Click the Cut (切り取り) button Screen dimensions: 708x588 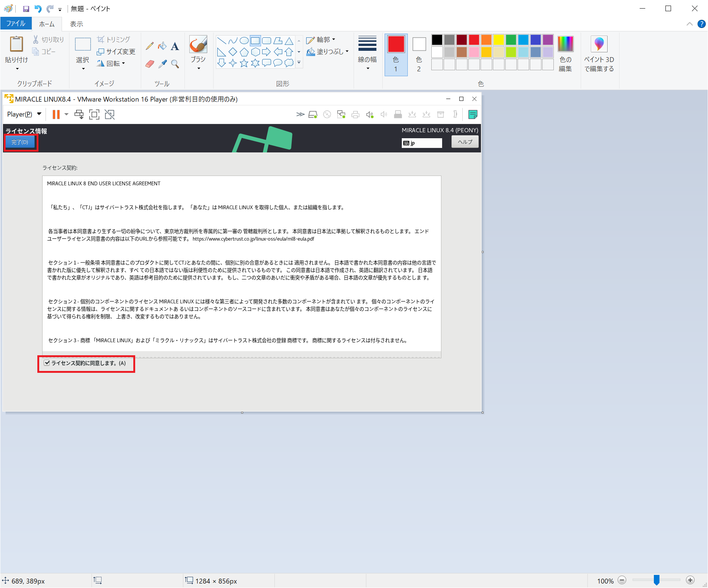[x=48, y=40]
